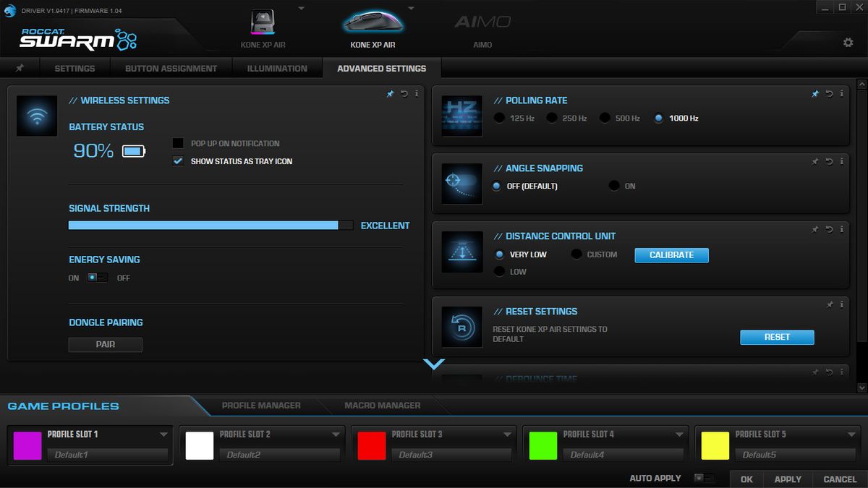Show info for Reset Settings panel
The image size is (868, 488).
click(x=841, y=305)
